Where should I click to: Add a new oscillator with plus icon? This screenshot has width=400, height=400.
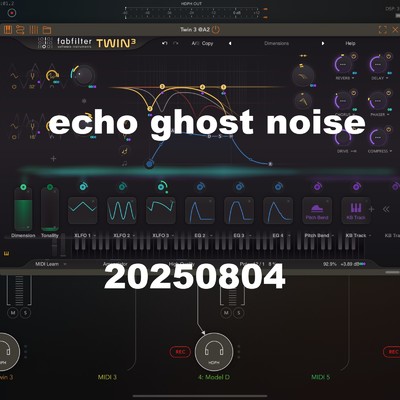pos(53,159)
